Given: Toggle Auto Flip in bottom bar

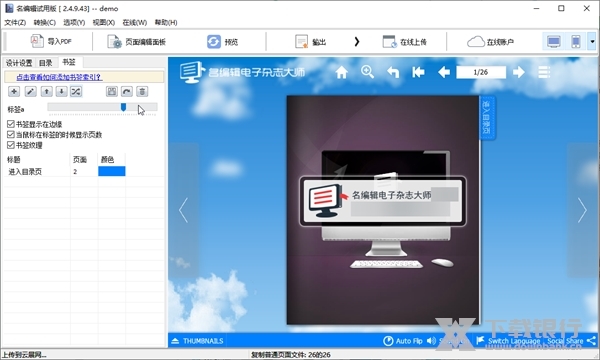Looking at the screenshot, I should coord(403,340).
